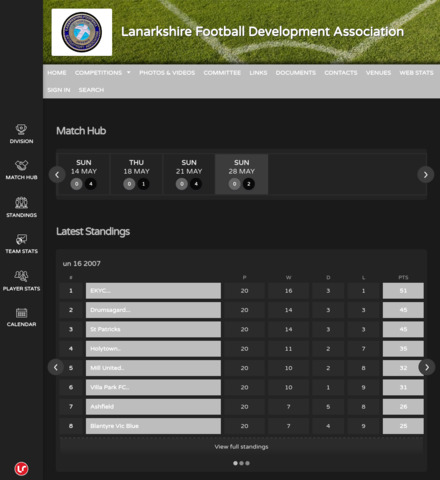Click Villa Park FC's 31 points cell
The image size is (440, 480).
403,387
